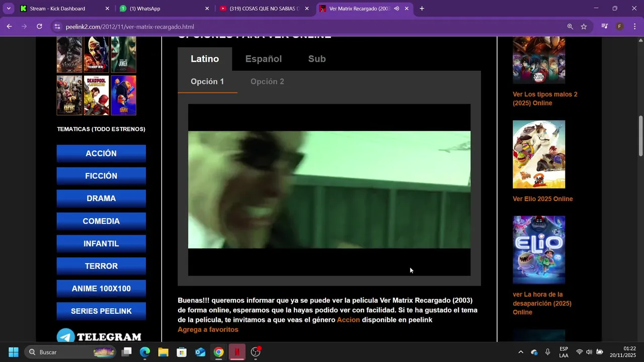
Task: Open the ACCIÓN category button
Action: click(101, 153)
